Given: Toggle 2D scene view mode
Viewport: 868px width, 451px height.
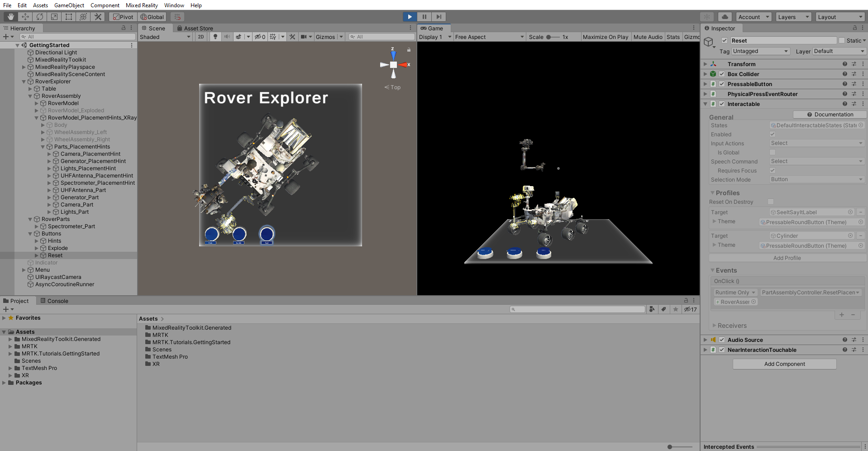Looking at the screenshot, I should pos(201,37).
